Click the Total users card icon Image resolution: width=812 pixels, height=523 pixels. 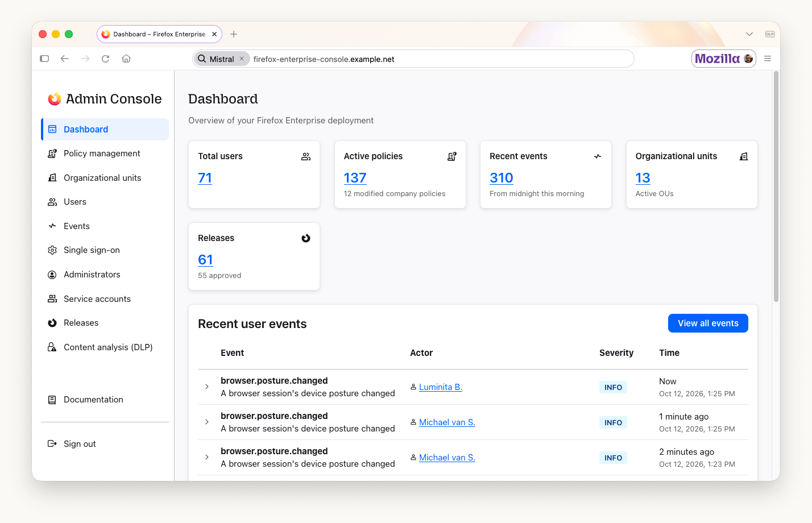tap(306, 156)
